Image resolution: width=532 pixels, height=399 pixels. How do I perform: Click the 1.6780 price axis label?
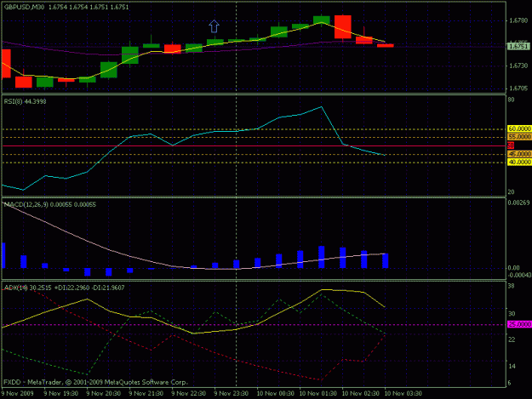[x=518, y=20]
